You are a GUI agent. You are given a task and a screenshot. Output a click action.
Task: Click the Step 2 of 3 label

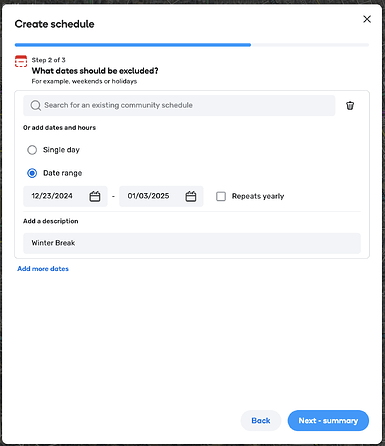[48, 60]
